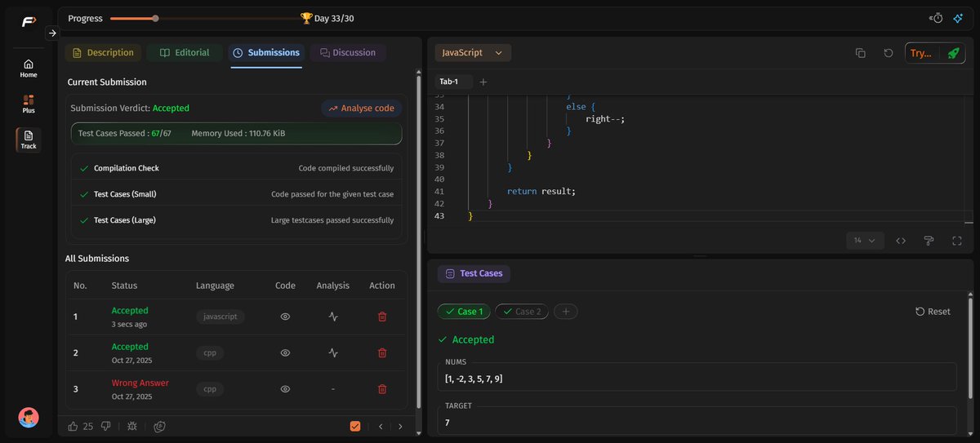The height and width of the screenshot is (443, 980).
Task: Select the Submissions tab
Action: point(265,53)
